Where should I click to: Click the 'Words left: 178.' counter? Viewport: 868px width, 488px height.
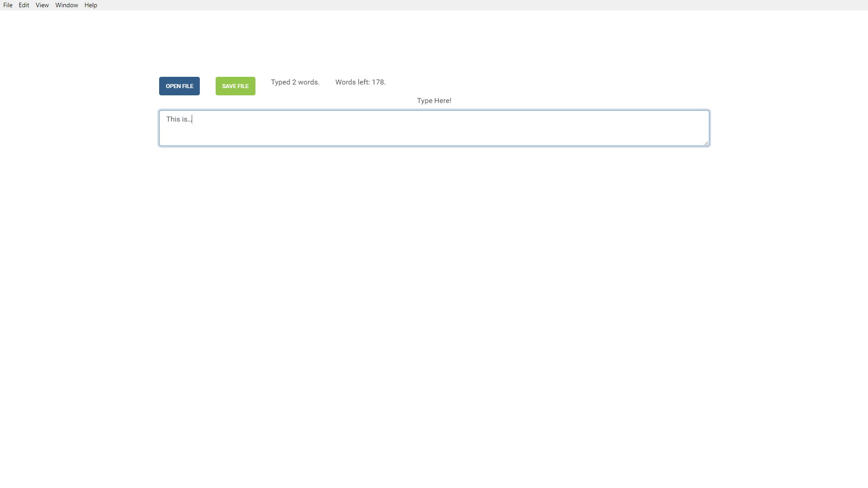point(360,82)
